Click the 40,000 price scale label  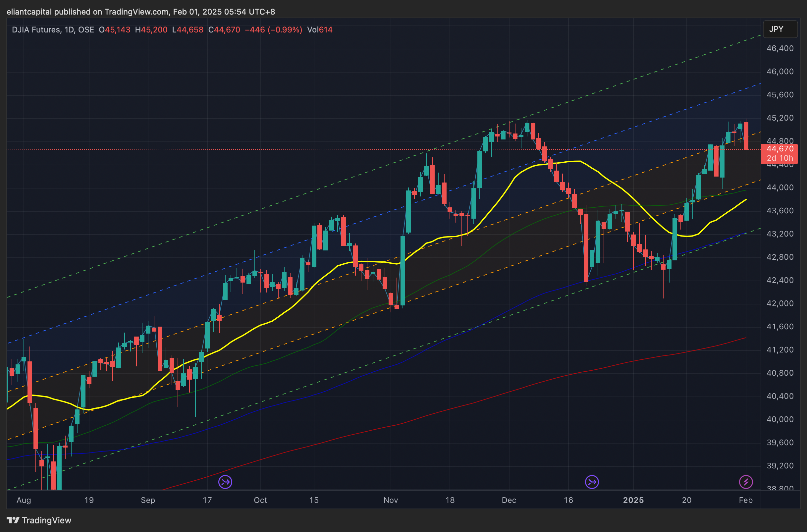pyautogui.click(x=780, y=419)
